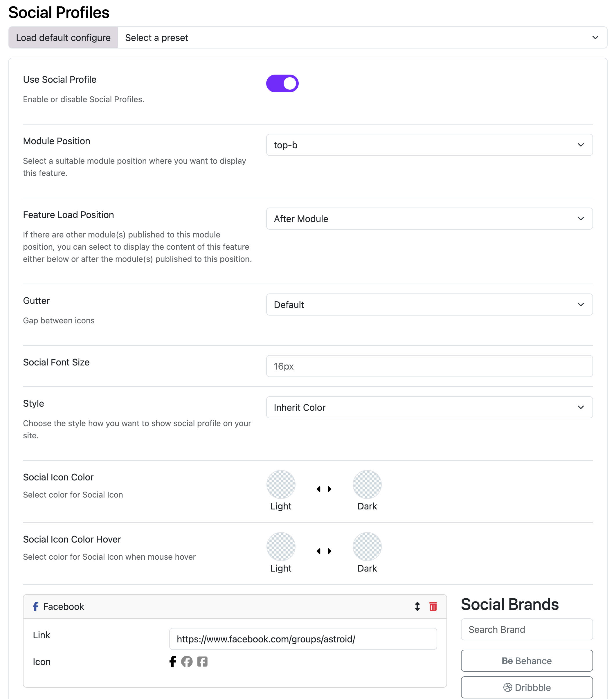Click the Facebook reorder arrows icon
The image size is (616, 699).
click(x=417, y=606)
